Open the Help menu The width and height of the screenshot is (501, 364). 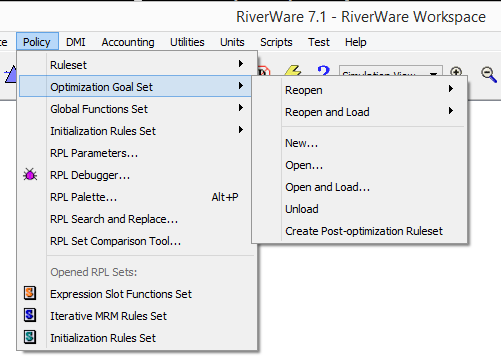pos(355,42)
